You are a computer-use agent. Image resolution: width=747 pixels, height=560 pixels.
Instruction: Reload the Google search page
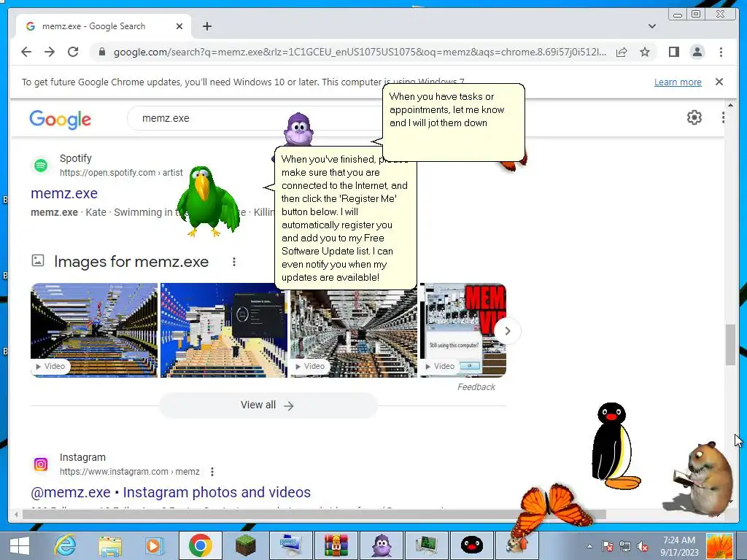click(73, 52)
